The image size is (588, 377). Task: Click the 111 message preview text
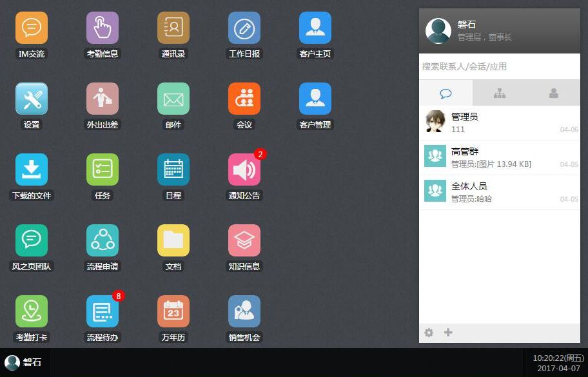pyautogui.click(x=458, y=130)
